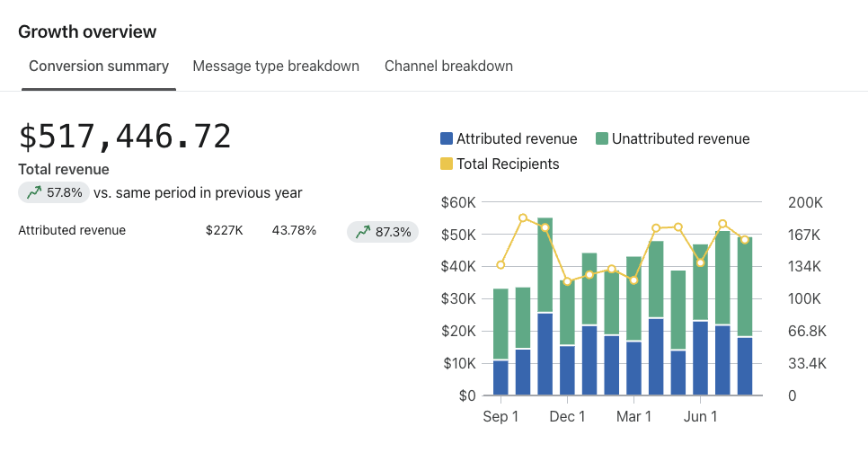
Task: Toggle Total Recipients series via legend text
Action: 508,164
